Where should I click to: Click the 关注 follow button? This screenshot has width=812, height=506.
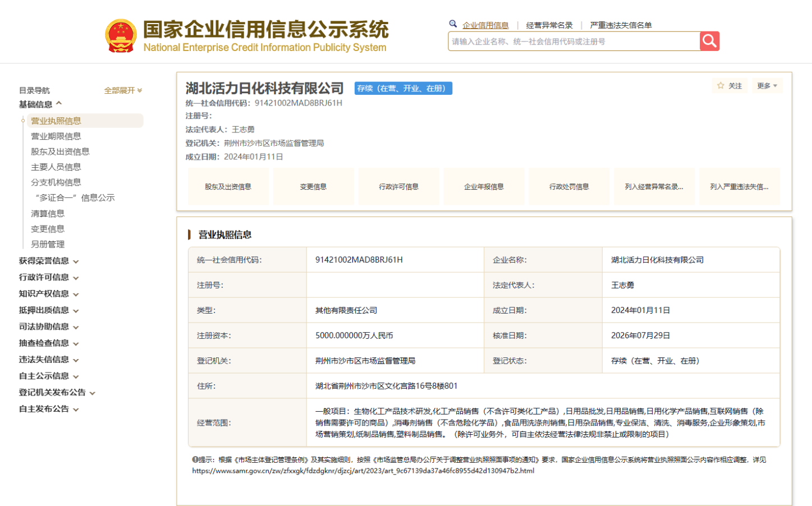[x=730, y=86]
